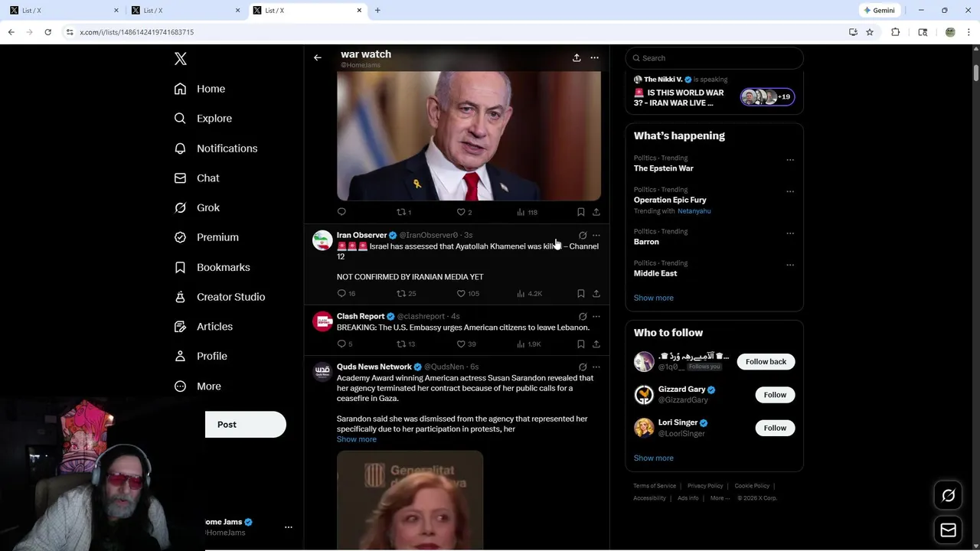The width and height of the screenshot is (980, 551).
Task: Share the Netanyahu photo post
Action: (x=596, y=212)
